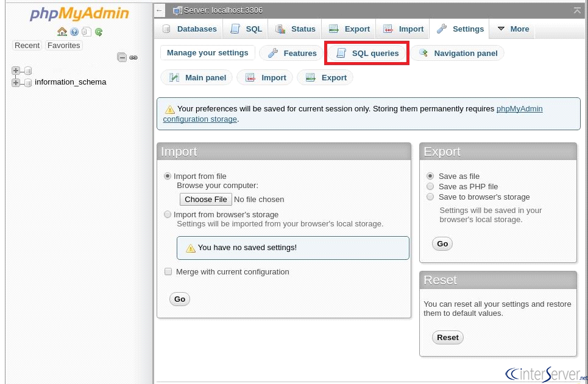Screen dimensions: 588x384
Task: Collapse the top panel via double-arrow icon
Action: tap(577, 10)
